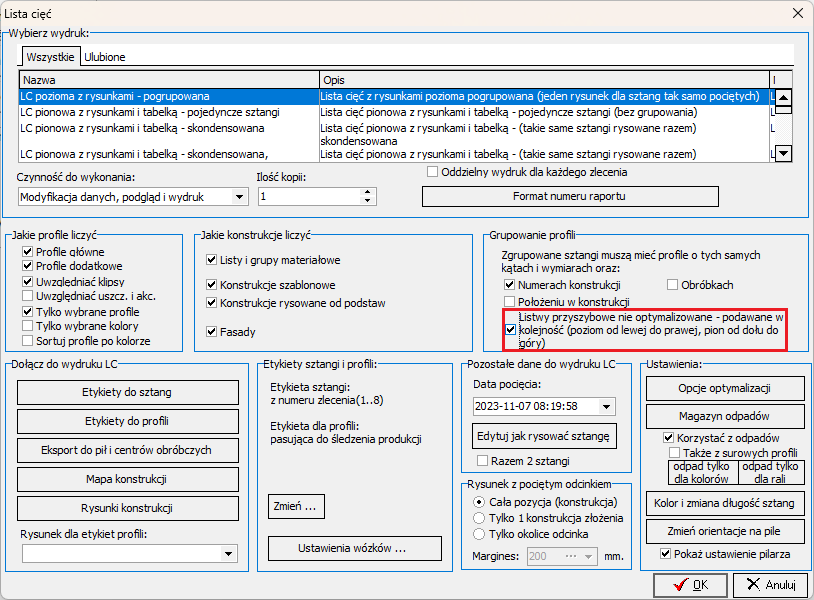The image size is (814, 600).
Task: Uncheck the Fasady checkbox
Action: 211,332
